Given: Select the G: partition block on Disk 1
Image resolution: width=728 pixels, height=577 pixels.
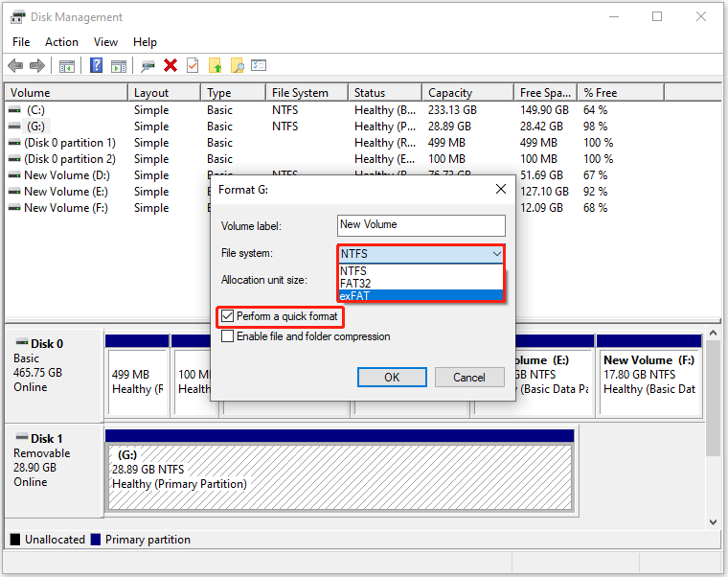Looking at the screenshot, I should coord(340,477).
